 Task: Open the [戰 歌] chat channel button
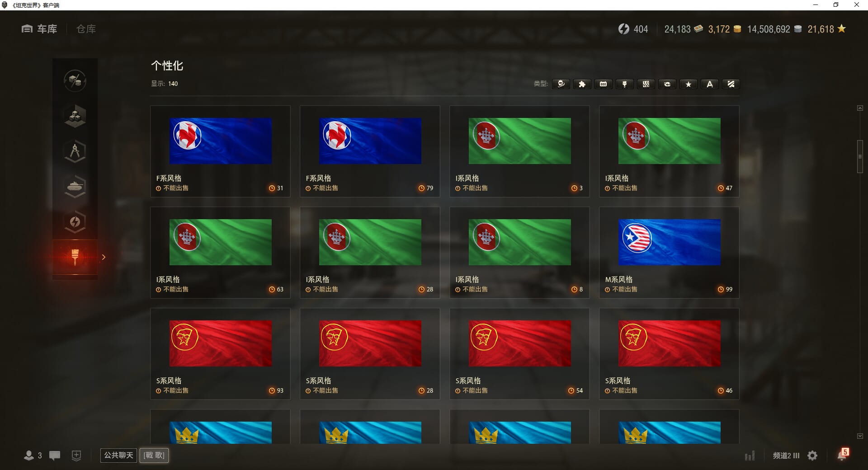(x=154, y=455)
